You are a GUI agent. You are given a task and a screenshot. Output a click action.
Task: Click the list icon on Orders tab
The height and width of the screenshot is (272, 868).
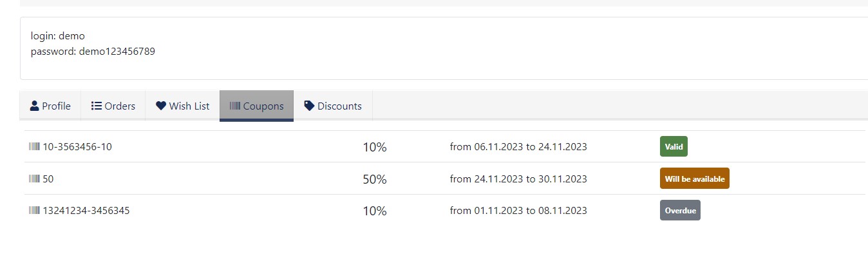point(97,106)
